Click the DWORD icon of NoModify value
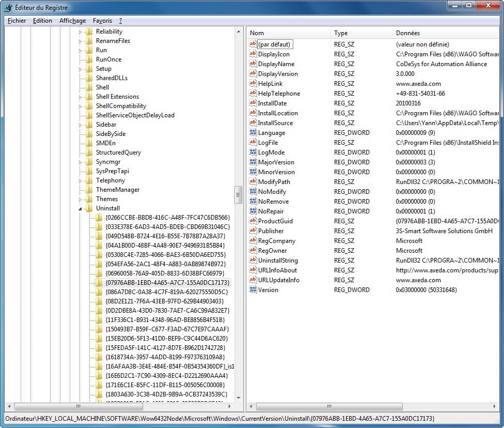Screen dimensions: 504x428 253,191
